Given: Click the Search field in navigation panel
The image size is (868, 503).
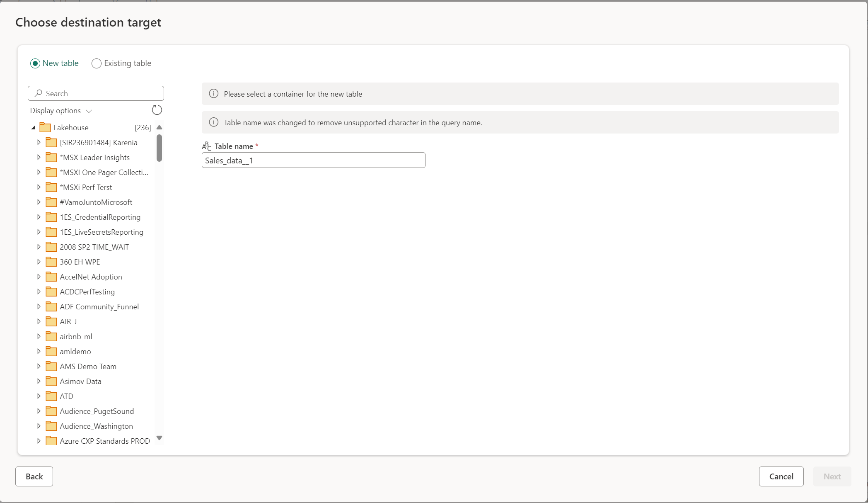Looking at the screenshot, I should tap(96, 93).
